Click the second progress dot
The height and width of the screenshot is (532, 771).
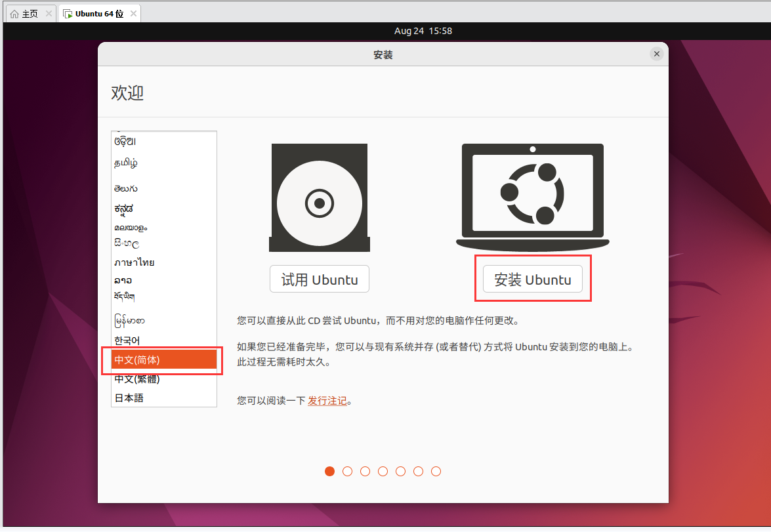coord(347,471)
